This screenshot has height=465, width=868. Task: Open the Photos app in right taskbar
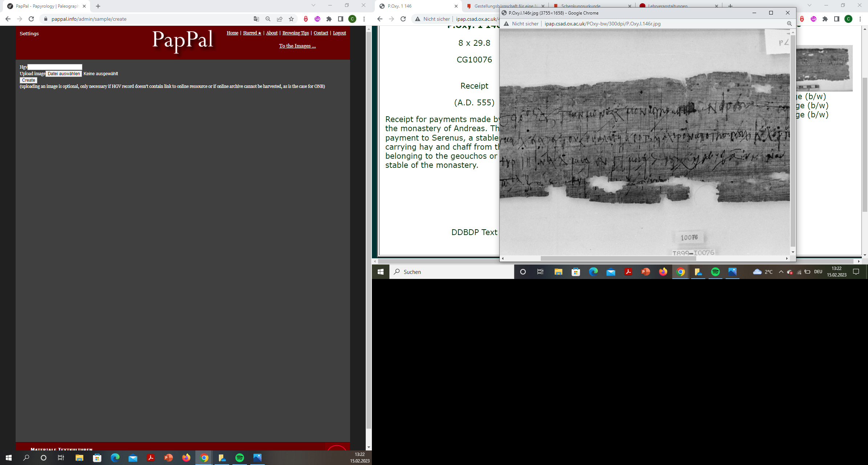(x=733, y=272)
